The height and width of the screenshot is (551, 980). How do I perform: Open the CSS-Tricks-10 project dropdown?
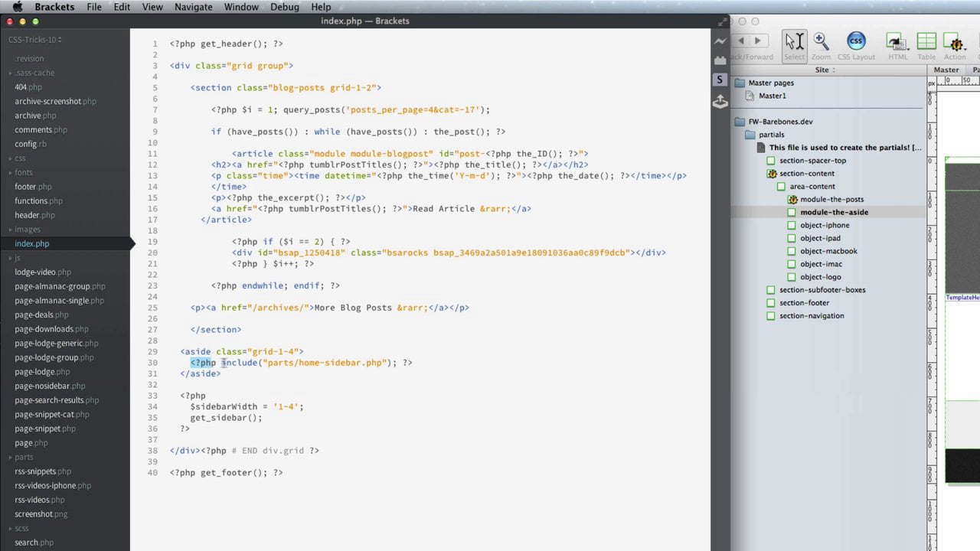[x=35, y=40]
